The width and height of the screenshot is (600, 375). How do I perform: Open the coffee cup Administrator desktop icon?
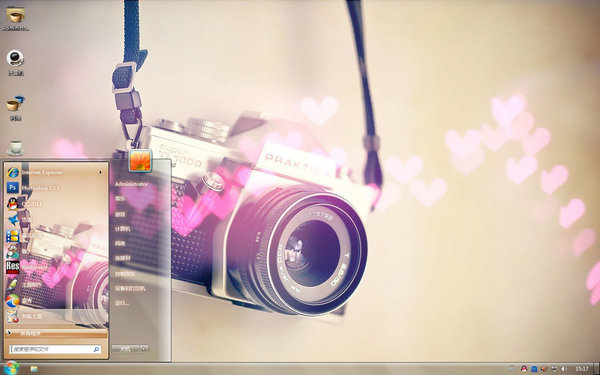16,18
